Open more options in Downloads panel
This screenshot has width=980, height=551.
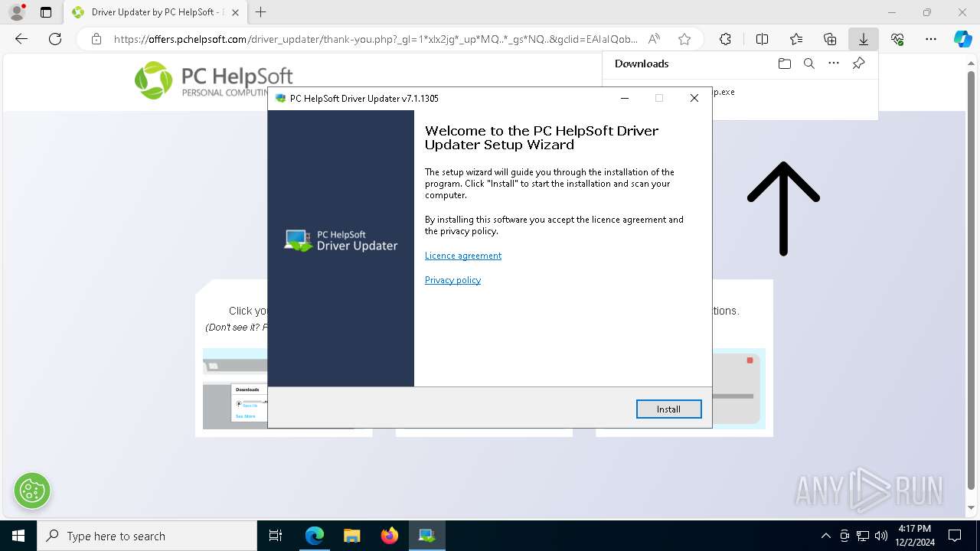[834, 64]
